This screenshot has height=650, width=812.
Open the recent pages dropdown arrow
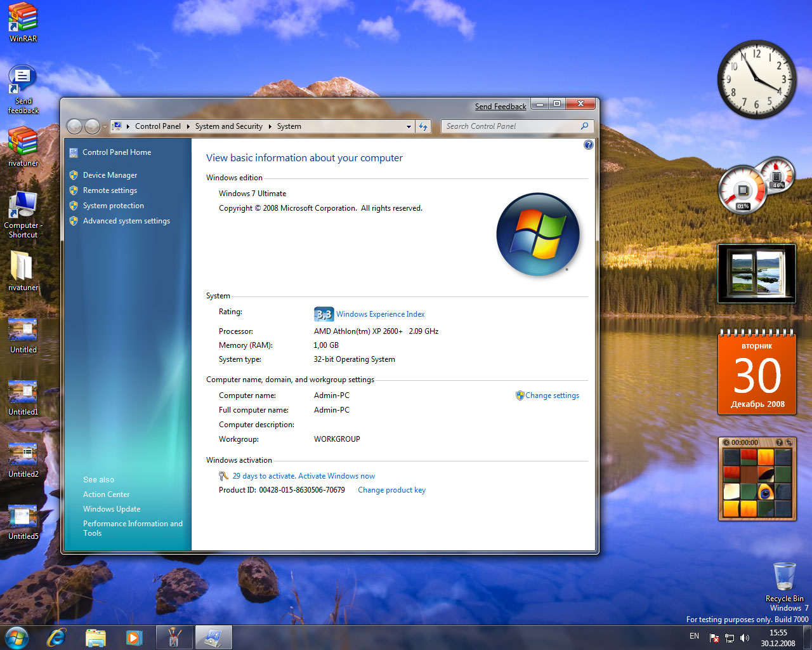(x=105, y=127)
